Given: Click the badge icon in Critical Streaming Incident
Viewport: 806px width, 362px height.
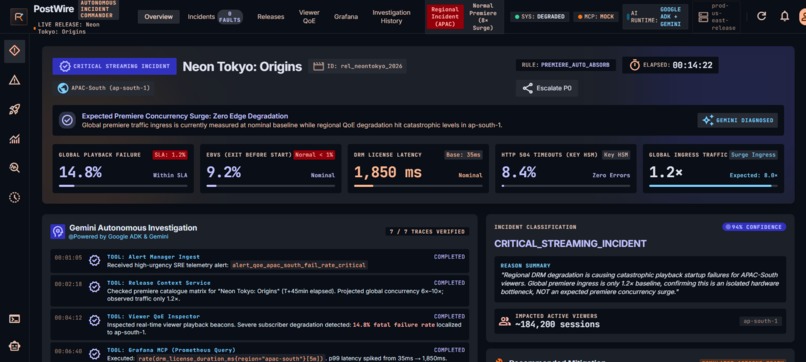Looking at the screenshot, I should coord(65,66).
